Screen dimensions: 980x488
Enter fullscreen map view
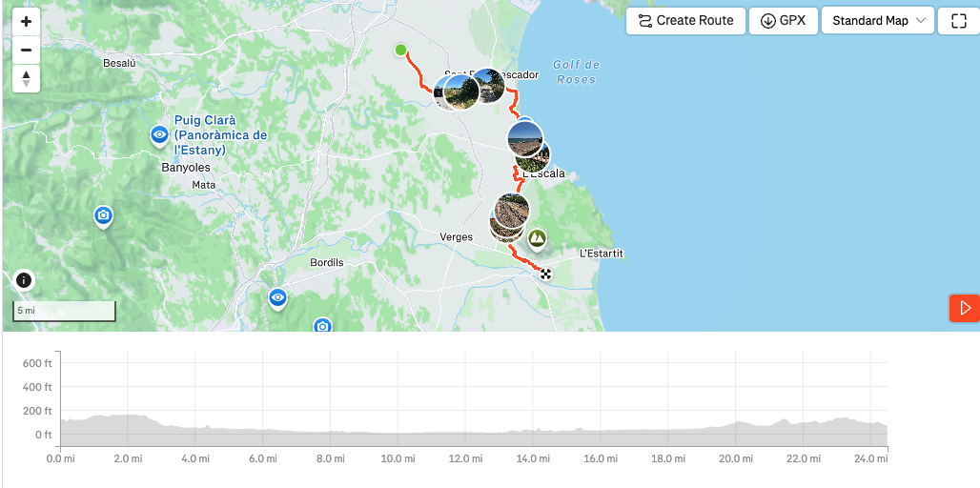point(958,21)
